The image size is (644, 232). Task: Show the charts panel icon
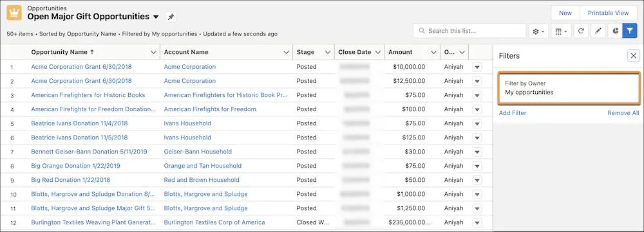point(616,31)
